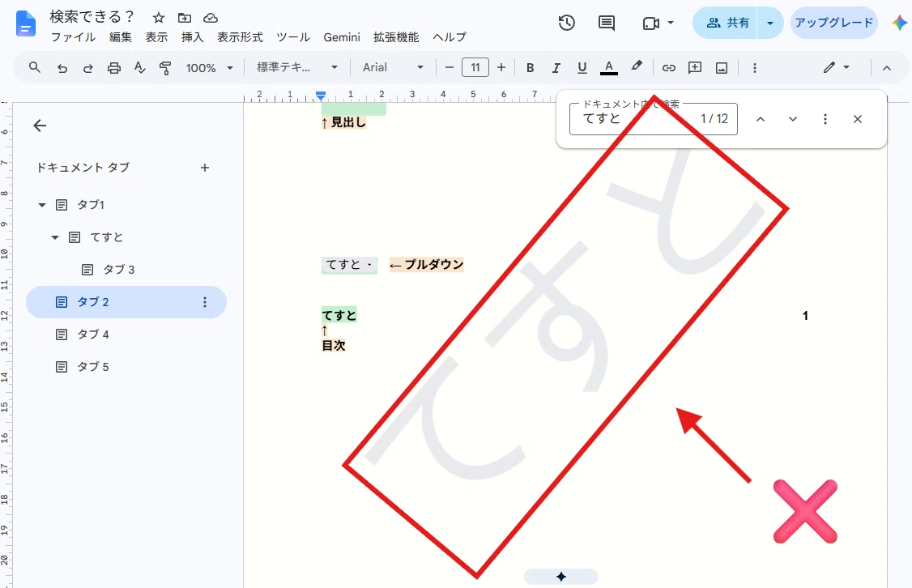Open the Gemini sparkle icon at top right

pyautogui.click(x=899, y=23)
